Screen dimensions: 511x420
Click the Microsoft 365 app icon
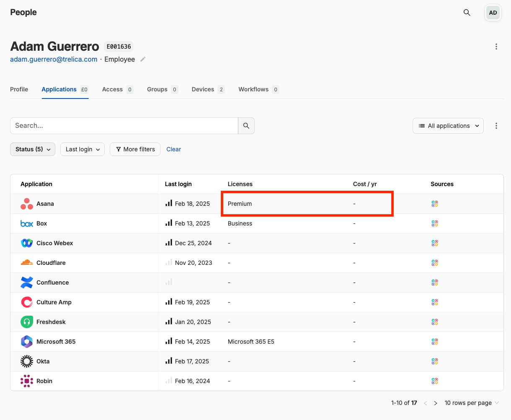(27, 342)
